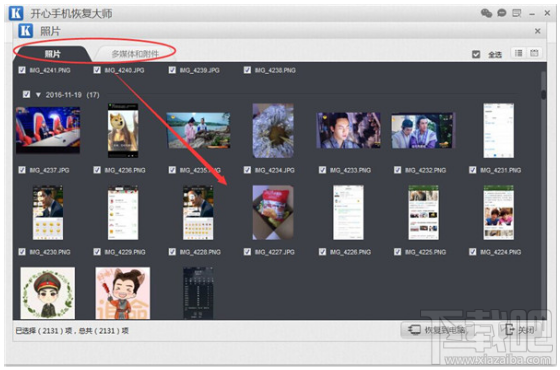Click the IMG_4233.PNG filename
Screen dimensions: 560x370
350,170
